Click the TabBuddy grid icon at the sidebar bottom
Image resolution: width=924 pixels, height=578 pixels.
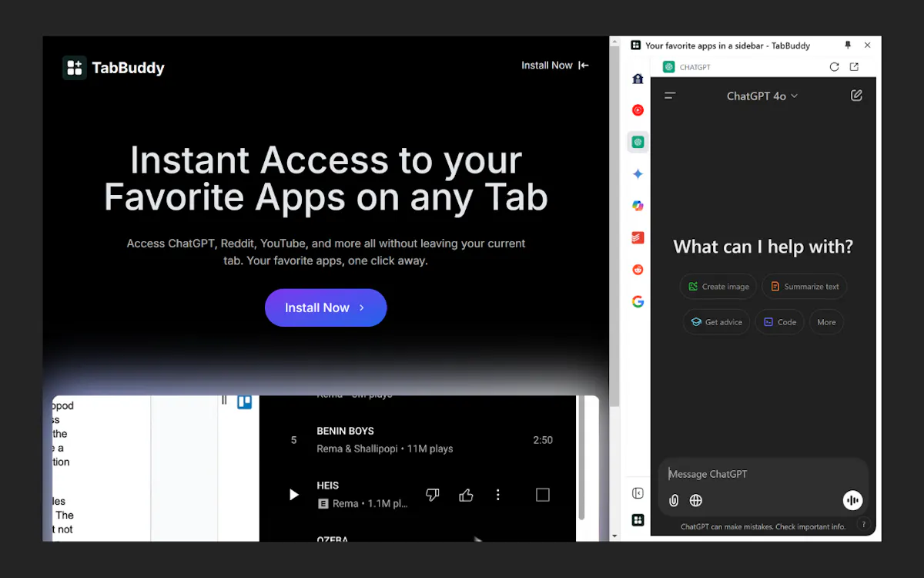(x=638, y=520)
